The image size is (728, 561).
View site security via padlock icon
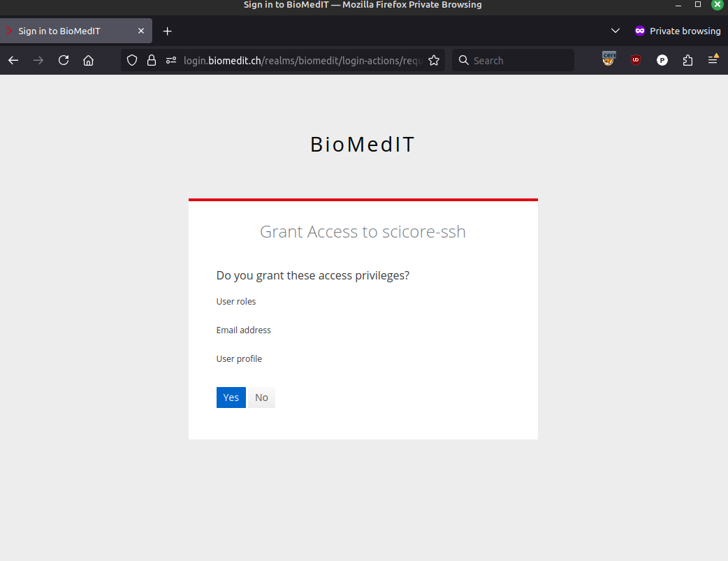click(x=151, y=61)
